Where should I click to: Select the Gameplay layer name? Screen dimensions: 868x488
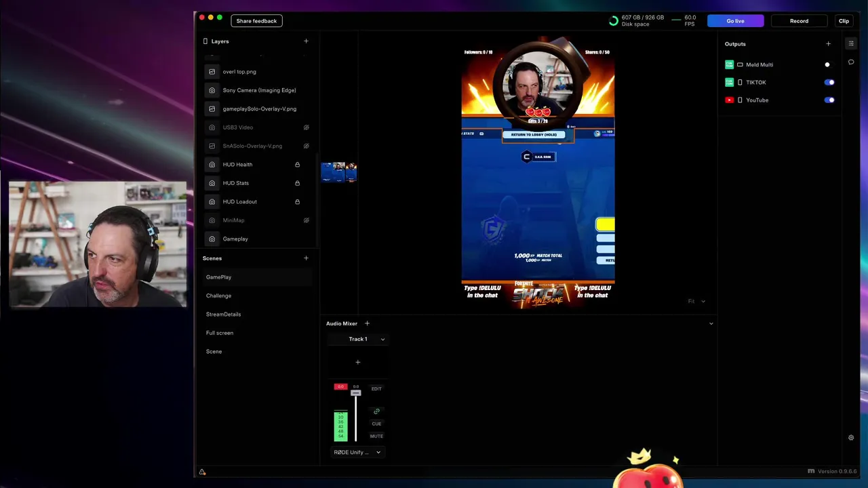[235, 239]
